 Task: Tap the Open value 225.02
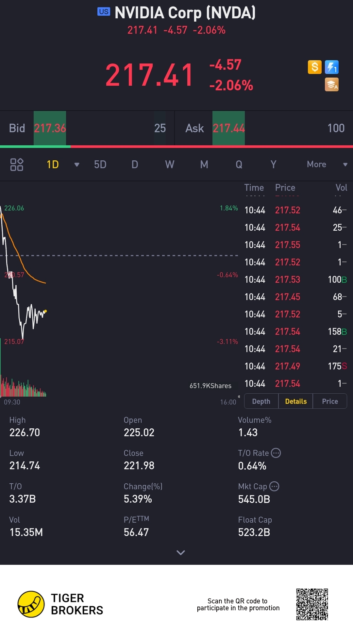[x=139, y=433]
